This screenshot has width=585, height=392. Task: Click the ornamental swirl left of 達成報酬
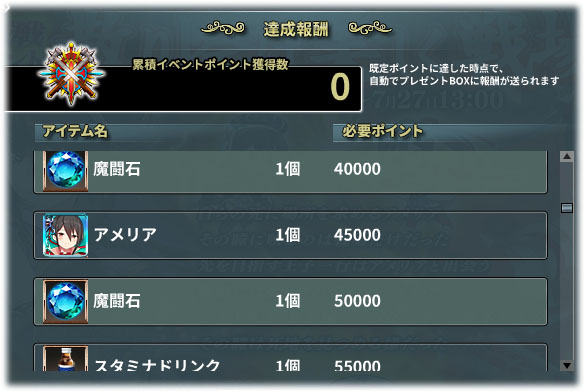[x=223, y=28]
